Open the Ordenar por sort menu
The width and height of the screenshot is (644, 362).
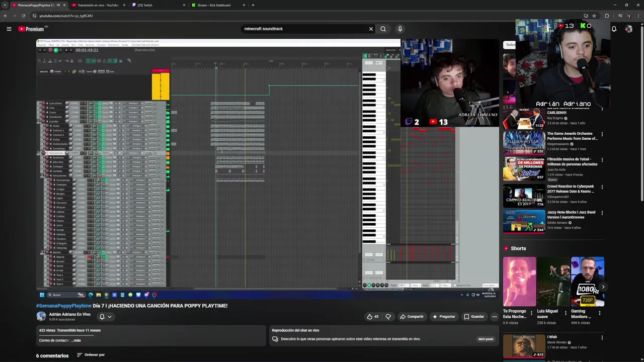point(91,355)
